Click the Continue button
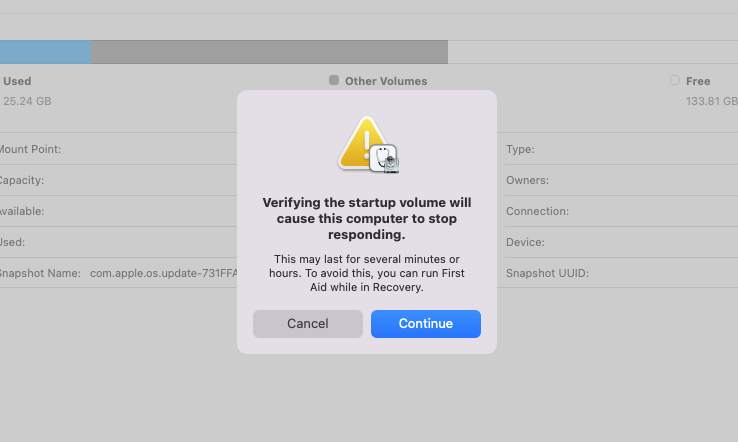 (425, 324)
